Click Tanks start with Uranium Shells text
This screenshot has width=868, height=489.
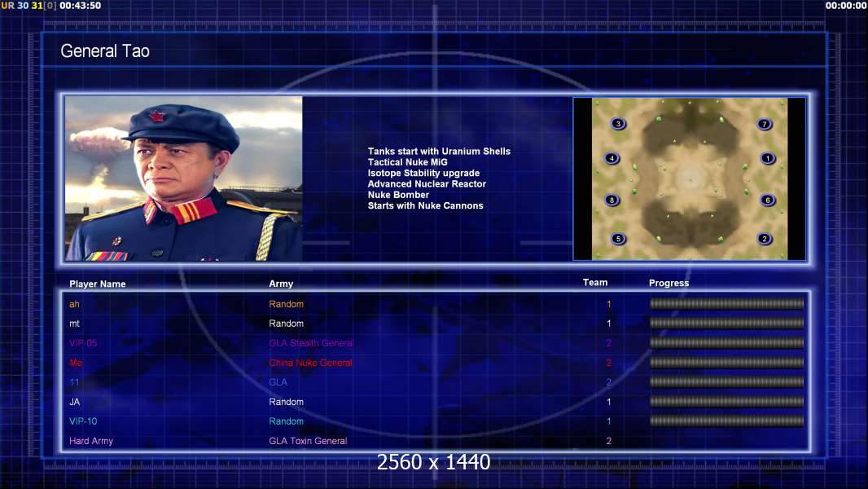439,152
